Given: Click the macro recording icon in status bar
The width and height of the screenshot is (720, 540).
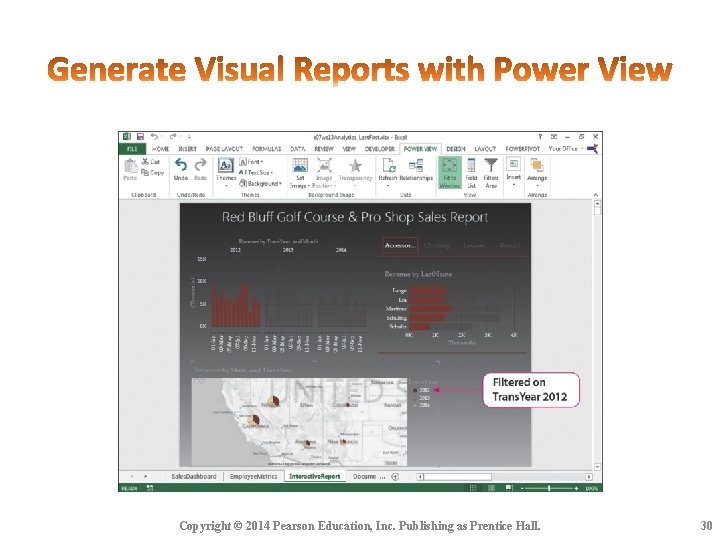Looking at the screenshot, I should coord(150,488).
